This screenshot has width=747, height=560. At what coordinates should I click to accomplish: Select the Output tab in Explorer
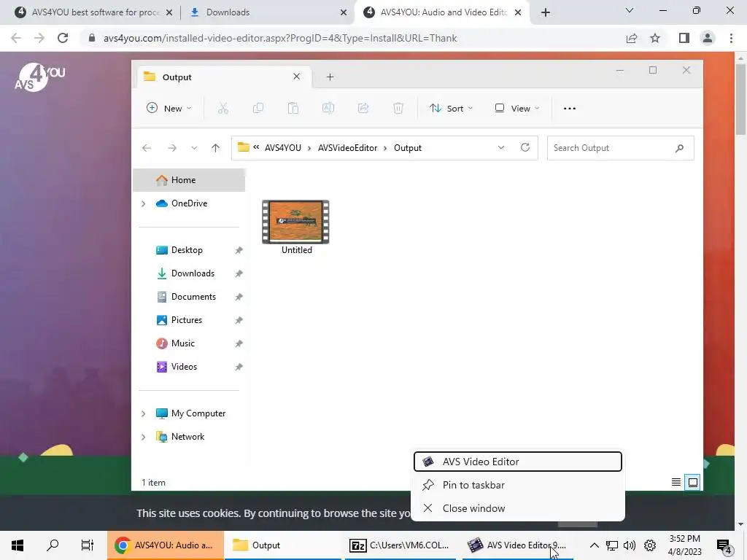click(224, 77)
